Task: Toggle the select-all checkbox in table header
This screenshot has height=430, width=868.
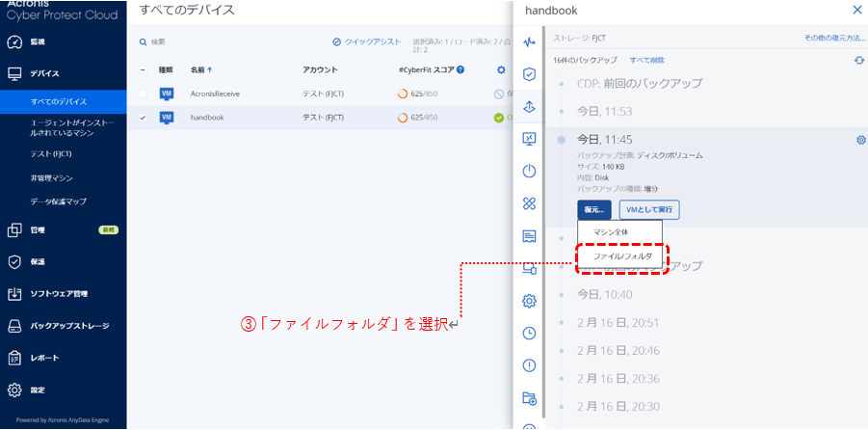Action: coord(144,69)
